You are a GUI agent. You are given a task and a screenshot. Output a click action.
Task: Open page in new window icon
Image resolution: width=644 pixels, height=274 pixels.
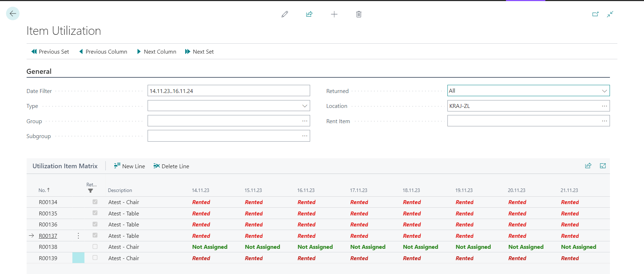[x=595, y=14]
